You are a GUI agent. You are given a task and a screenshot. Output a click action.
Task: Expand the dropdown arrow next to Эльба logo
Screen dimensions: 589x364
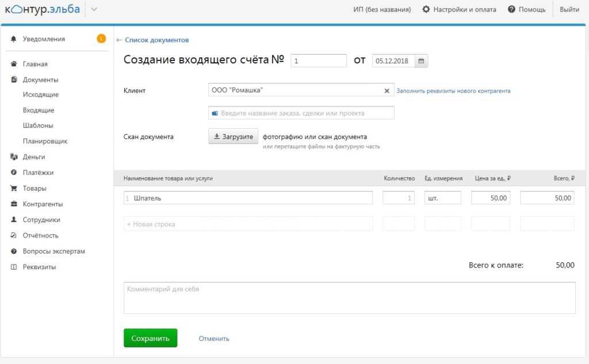[94, 9]
